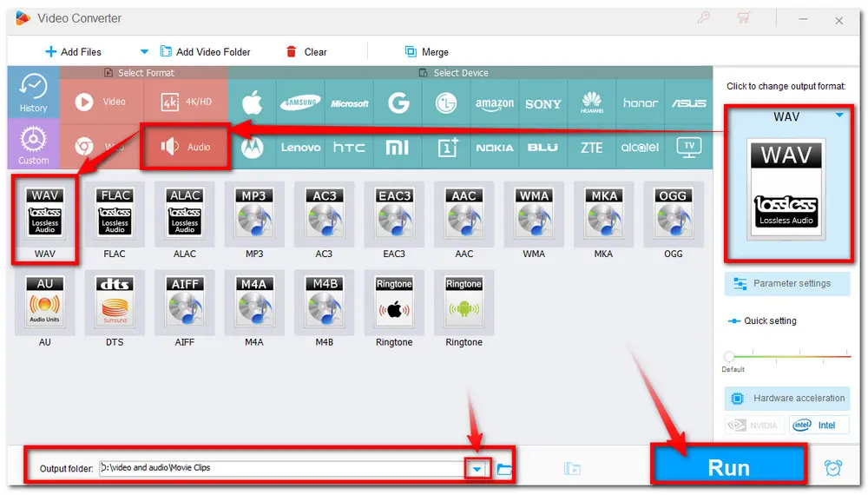
Task: Open the Alcatel device presets
Action: click(640, 148)
